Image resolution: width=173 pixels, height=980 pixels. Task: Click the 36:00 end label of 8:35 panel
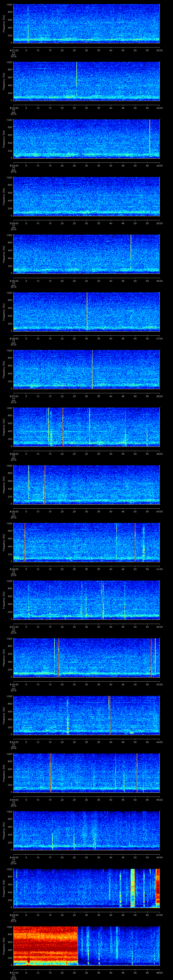[159, 281]
